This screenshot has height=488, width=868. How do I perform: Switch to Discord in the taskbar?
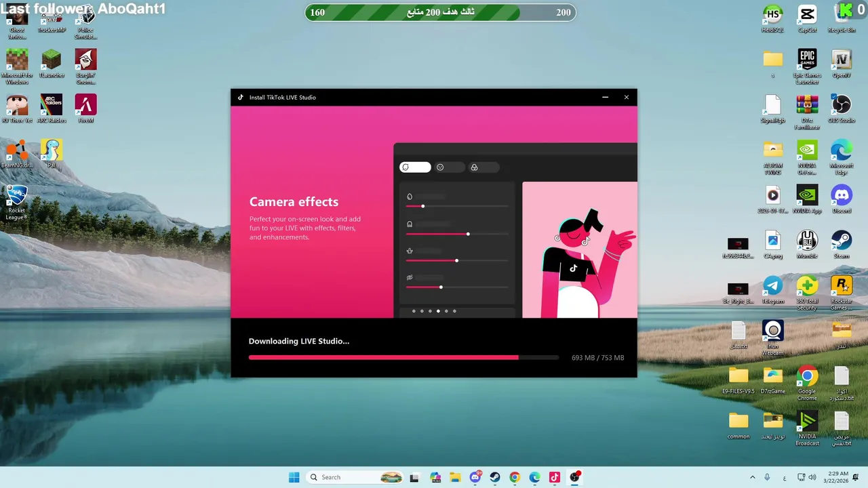coord(475,477)
